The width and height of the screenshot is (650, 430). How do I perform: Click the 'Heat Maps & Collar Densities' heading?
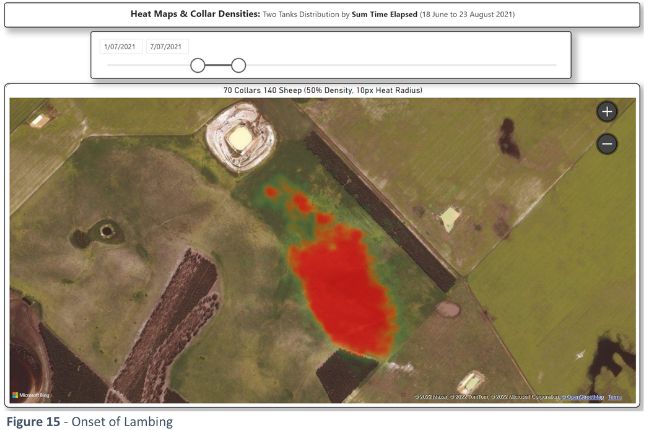click(x=195, y=14)
